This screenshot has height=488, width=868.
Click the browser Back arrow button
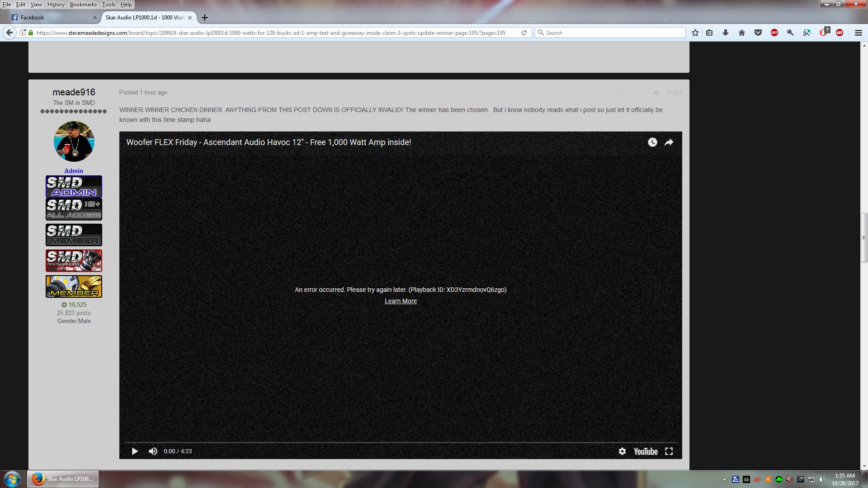[9, 33]
